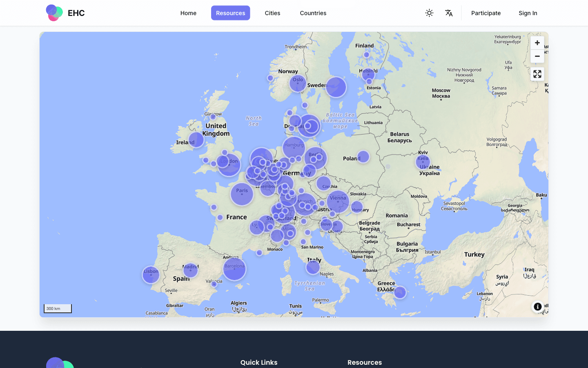
Task: Click the Sign In button
Action: pos(528,13)
